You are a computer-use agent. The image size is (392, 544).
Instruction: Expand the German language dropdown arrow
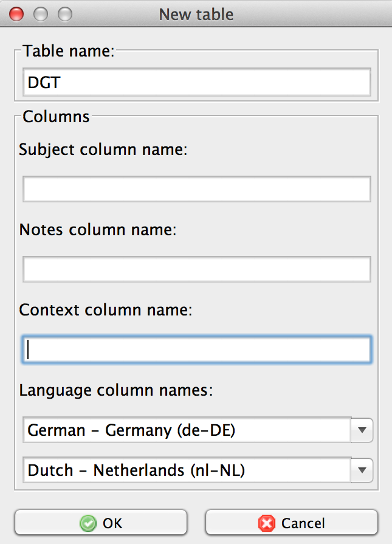tap(362, 430)
